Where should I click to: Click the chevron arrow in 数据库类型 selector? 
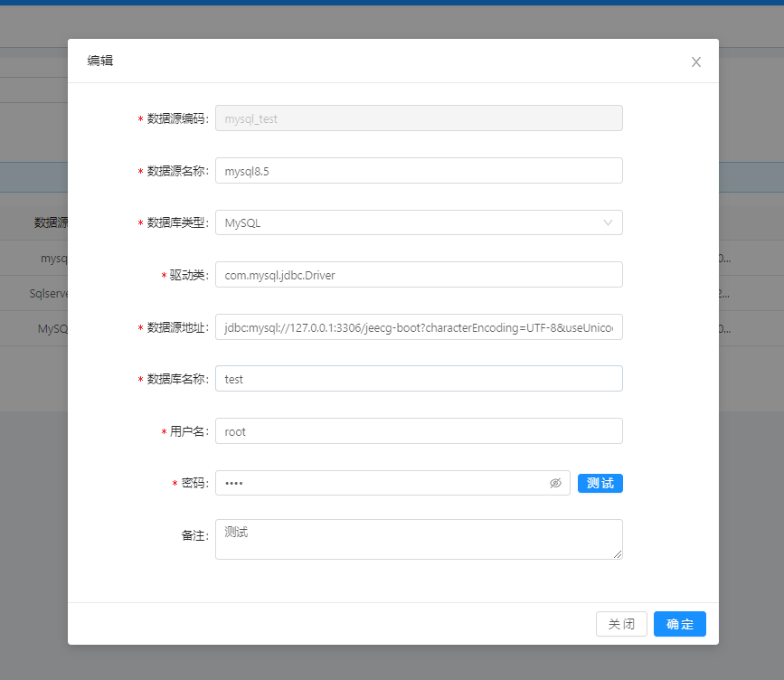608,222
